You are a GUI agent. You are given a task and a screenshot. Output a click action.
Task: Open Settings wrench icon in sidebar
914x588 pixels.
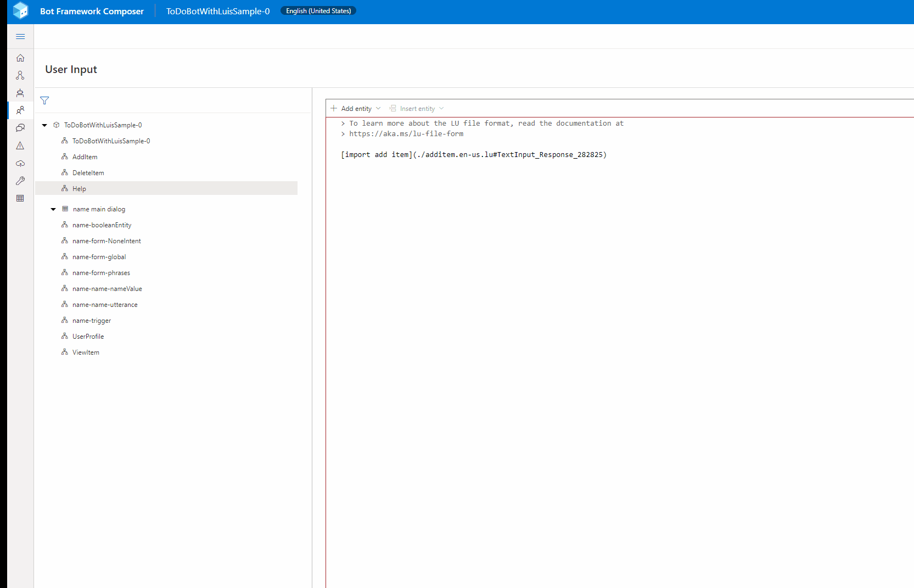pos(20,181)
